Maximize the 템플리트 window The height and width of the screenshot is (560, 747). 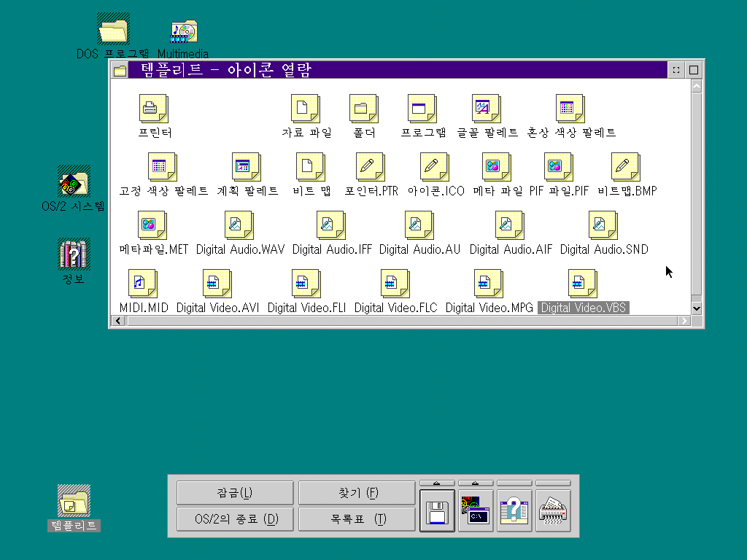point(694,70)
